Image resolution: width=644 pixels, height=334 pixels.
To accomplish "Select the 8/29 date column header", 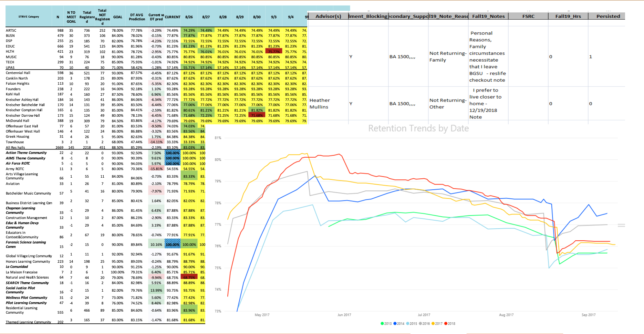I will (x=240, y=17).
